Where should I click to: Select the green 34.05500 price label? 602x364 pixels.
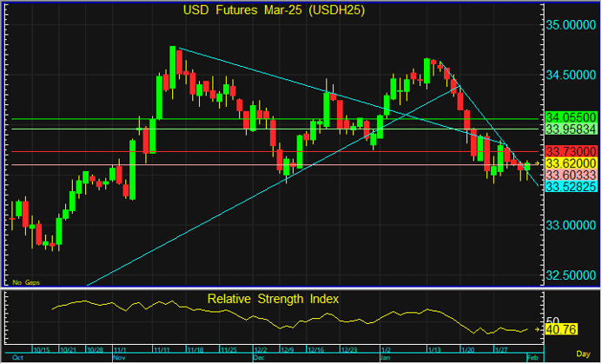571,117
